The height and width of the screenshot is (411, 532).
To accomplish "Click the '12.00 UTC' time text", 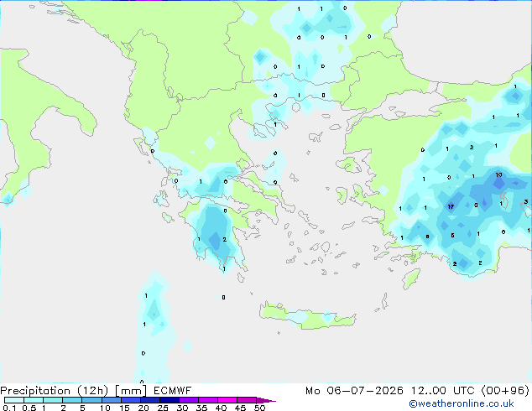I will pos(442,391).
